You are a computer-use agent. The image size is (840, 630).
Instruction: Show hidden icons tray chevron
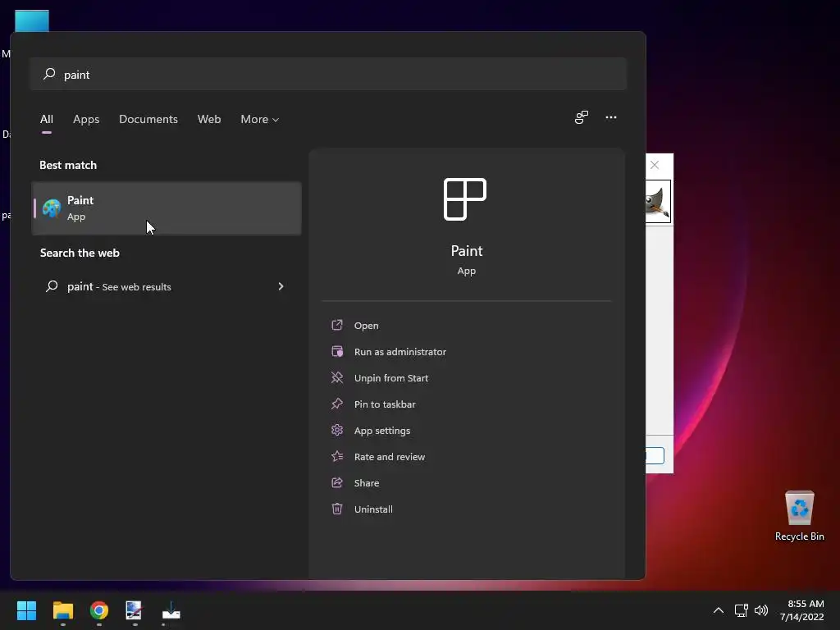coord(719,610)
